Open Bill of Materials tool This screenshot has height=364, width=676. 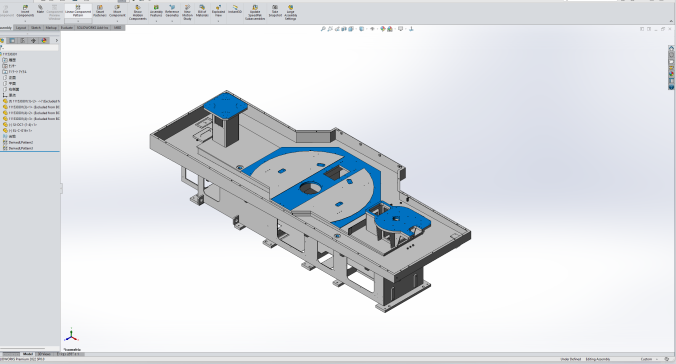click(x=202, y=11)
